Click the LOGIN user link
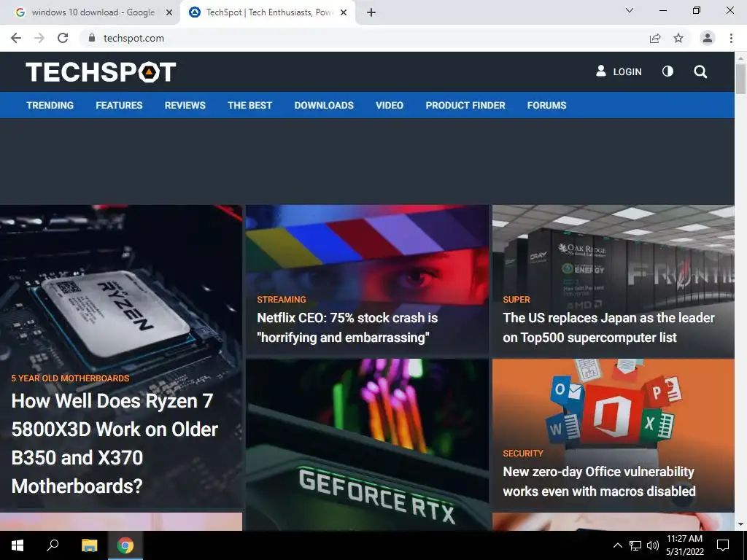The height and width of the screenshot is (560, 747). coord(619,71)
